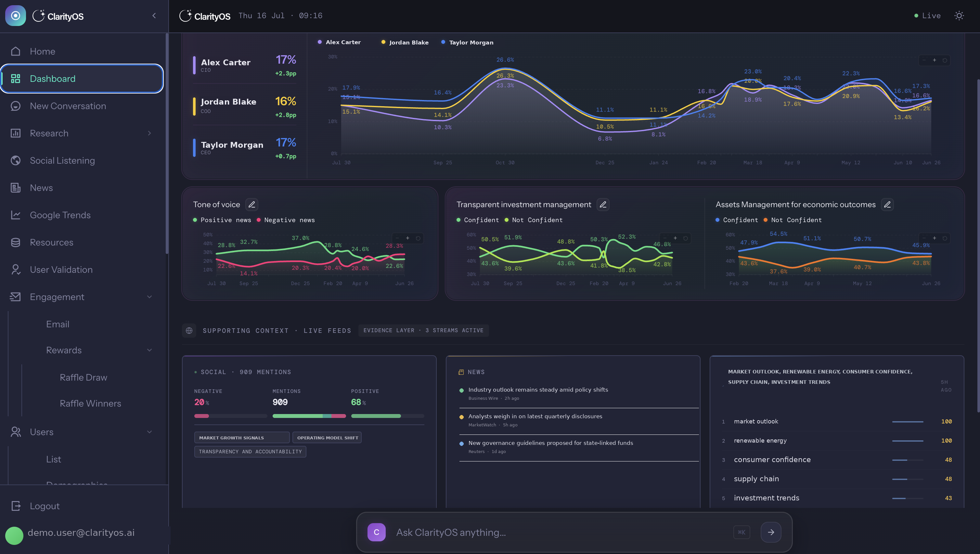Collapse the sidebar with the chevron arrow
The image size is (980, 554).
154,16
